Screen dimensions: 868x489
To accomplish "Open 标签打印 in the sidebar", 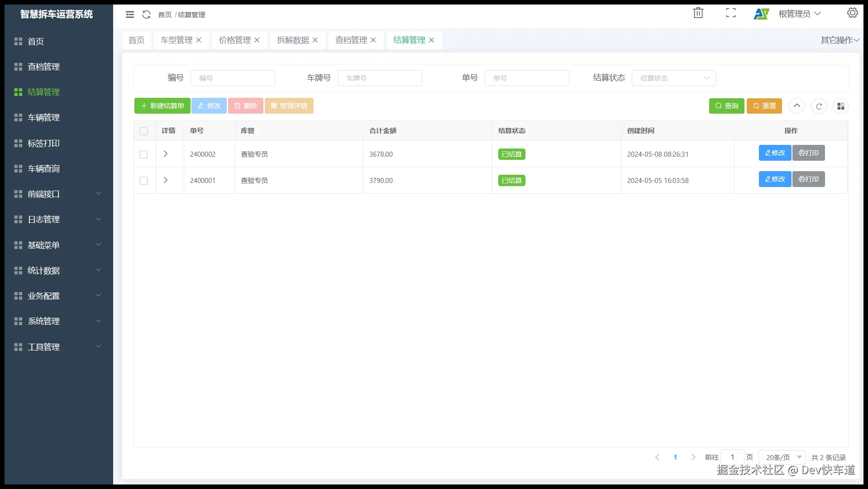I will click(59, 143).
